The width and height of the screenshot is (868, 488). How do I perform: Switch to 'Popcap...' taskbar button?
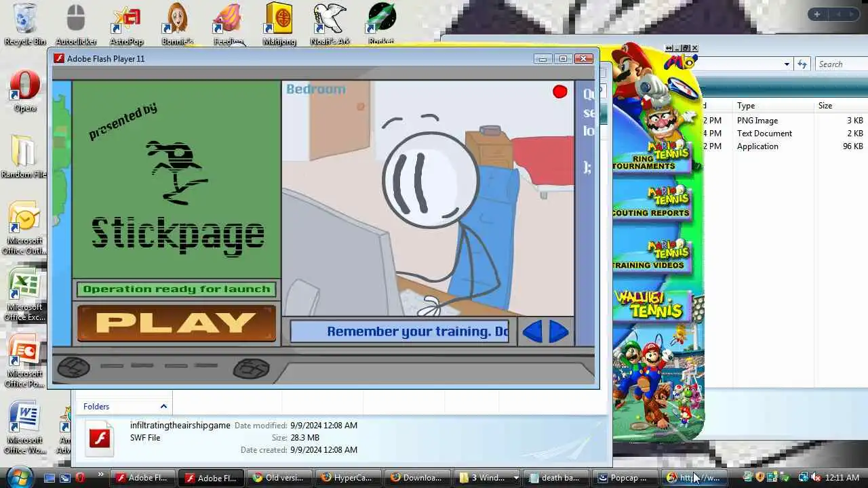[x=625, y=478]
